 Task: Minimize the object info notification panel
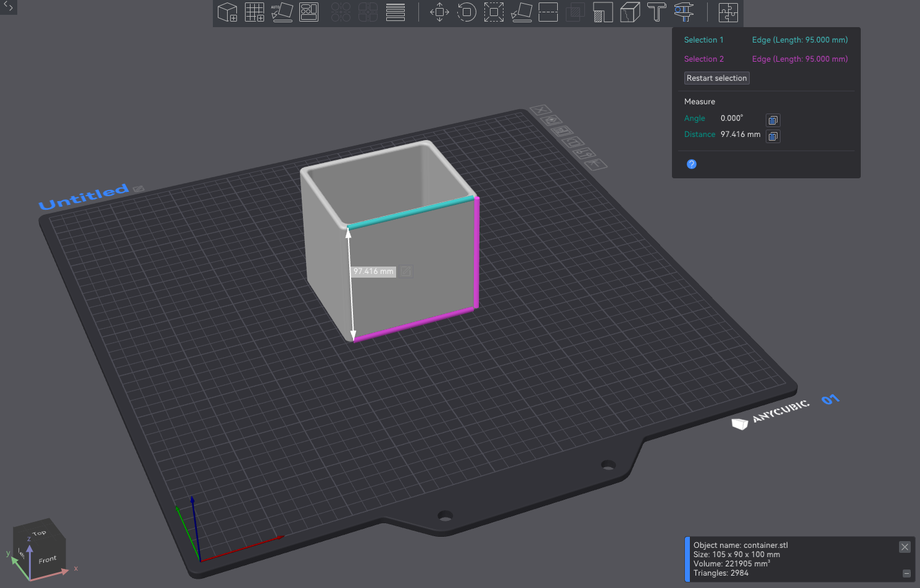pyautogui.click(x=906, y=574)
